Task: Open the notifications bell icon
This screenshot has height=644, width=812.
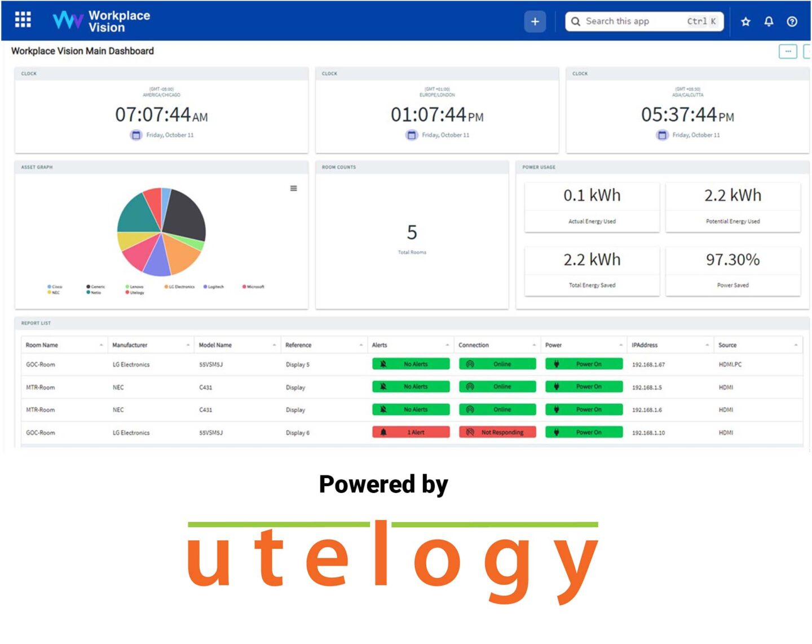Action: 769,21
